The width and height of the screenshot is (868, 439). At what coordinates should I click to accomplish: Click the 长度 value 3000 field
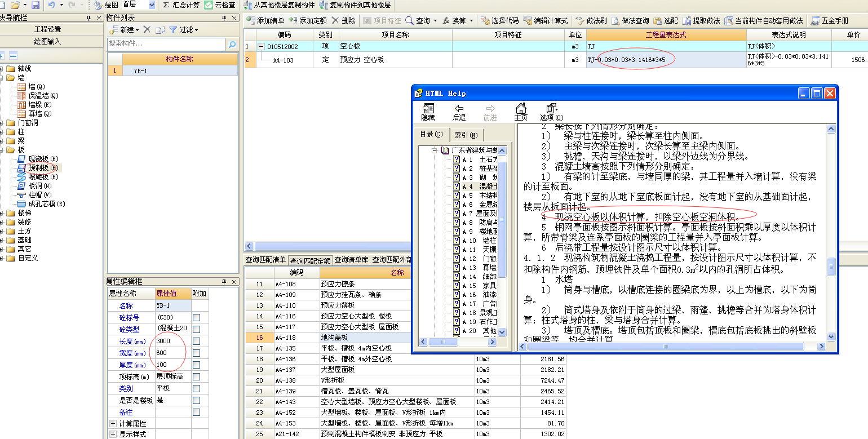click(173, 341)
